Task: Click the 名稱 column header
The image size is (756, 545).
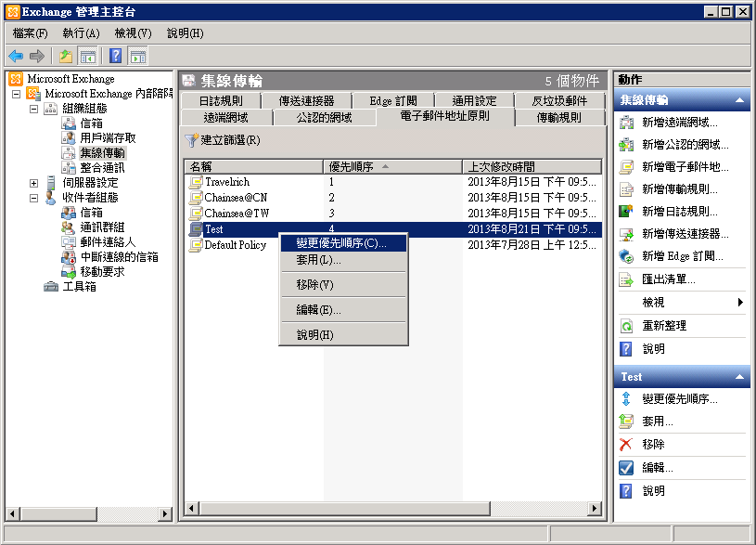Action: (254, 166)
